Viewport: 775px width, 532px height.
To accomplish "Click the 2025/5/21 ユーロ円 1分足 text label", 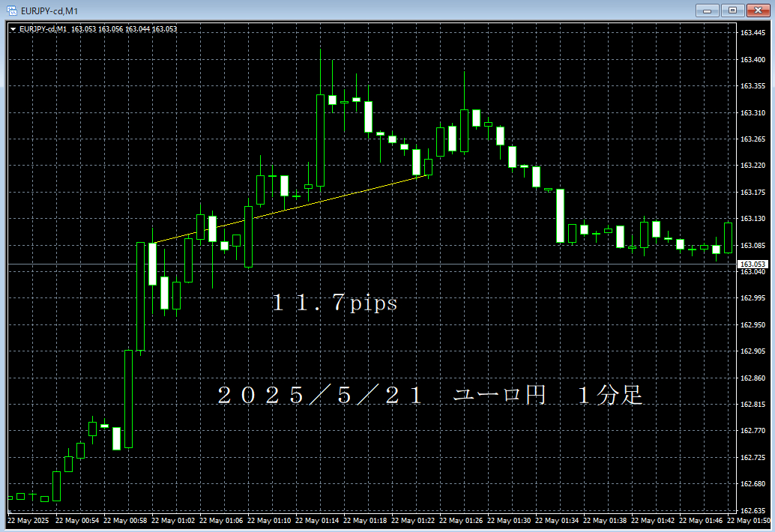I will [x=431, y=395].
